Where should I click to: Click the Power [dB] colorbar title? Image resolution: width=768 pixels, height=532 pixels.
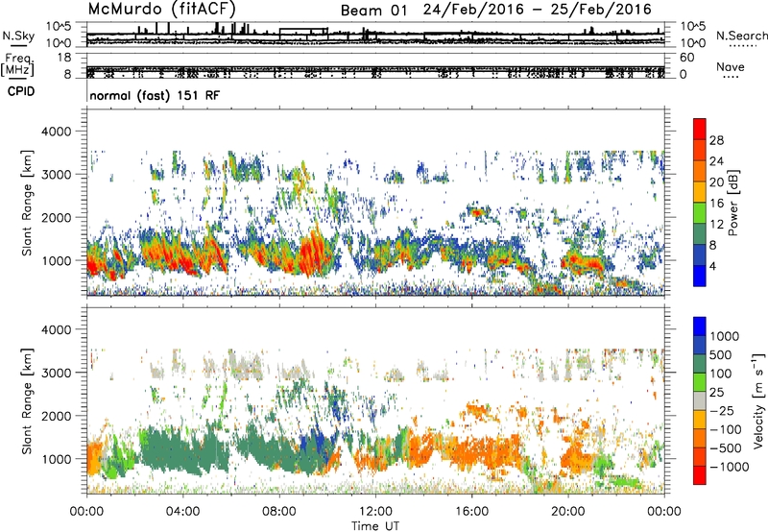coord(732,203)
